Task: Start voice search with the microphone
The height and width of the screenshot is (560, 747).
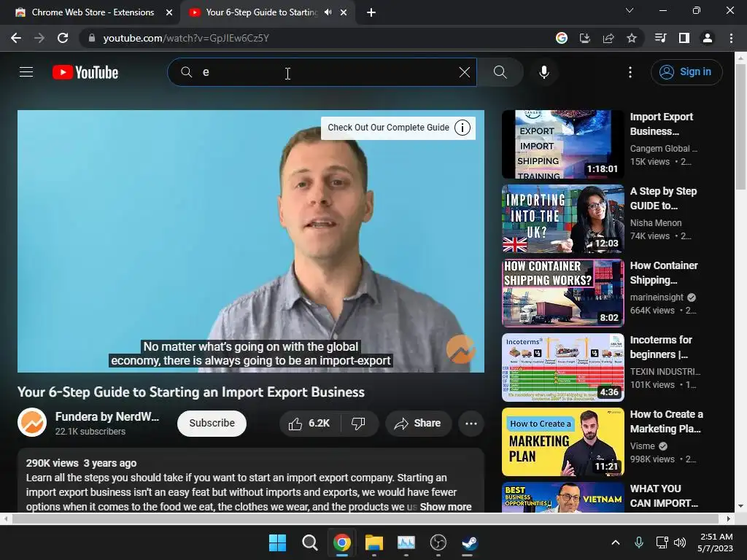Action: pyautogui.click(x=544, y=72)
